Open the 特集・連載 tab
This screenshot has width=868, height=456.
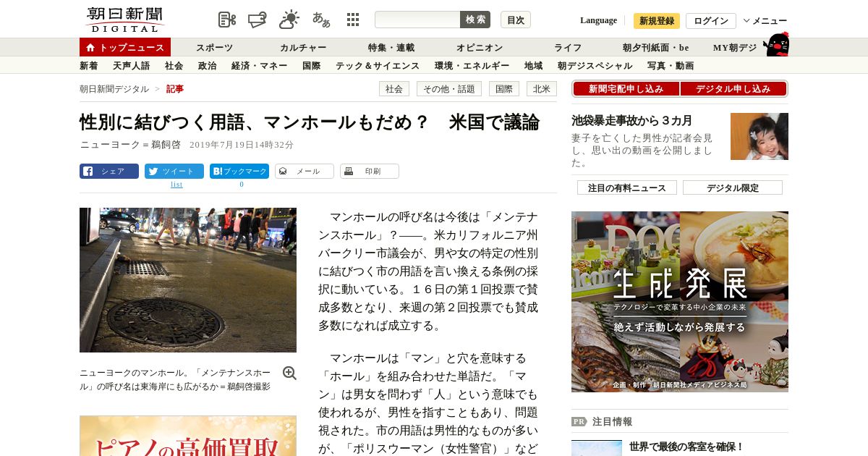391,48
